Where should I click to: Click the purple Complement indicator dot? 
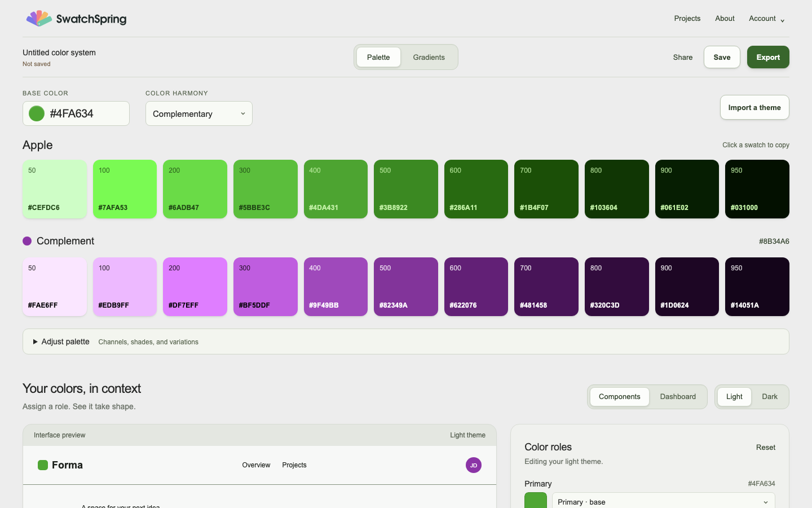click(x=27, y=241)
